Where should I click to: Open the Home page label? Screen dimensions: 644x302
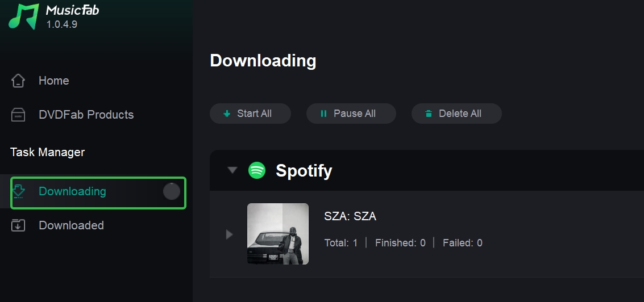[x=53, y=81]
